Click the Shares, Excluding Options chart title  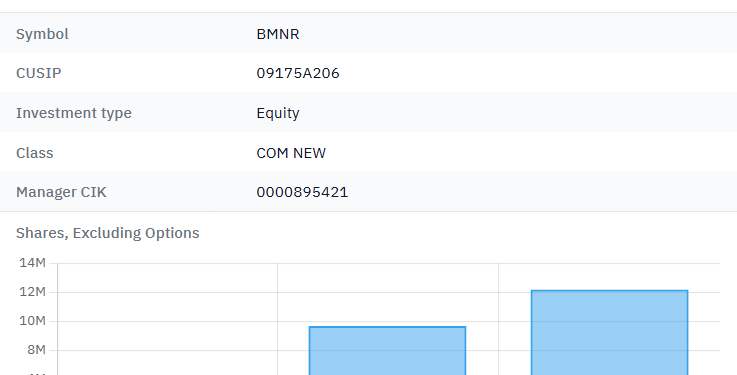click(108, 233)
